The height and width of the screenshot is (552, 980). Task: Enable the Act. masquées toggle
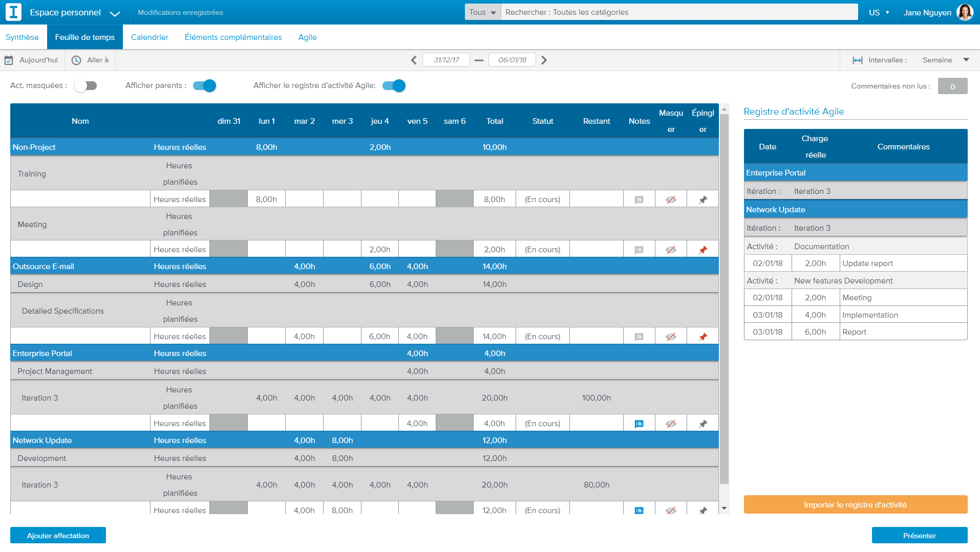[86, 86]
